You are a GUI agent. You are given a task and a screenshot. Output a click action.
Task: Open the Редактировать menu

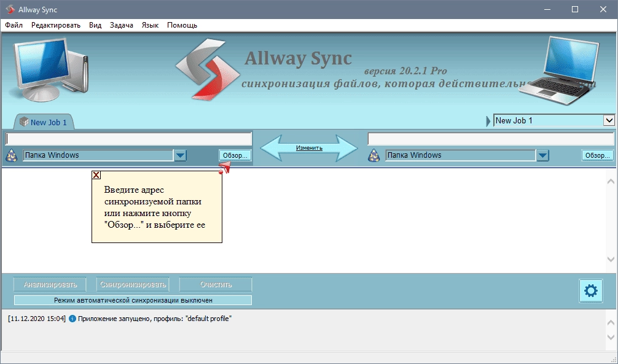(56, 25)
